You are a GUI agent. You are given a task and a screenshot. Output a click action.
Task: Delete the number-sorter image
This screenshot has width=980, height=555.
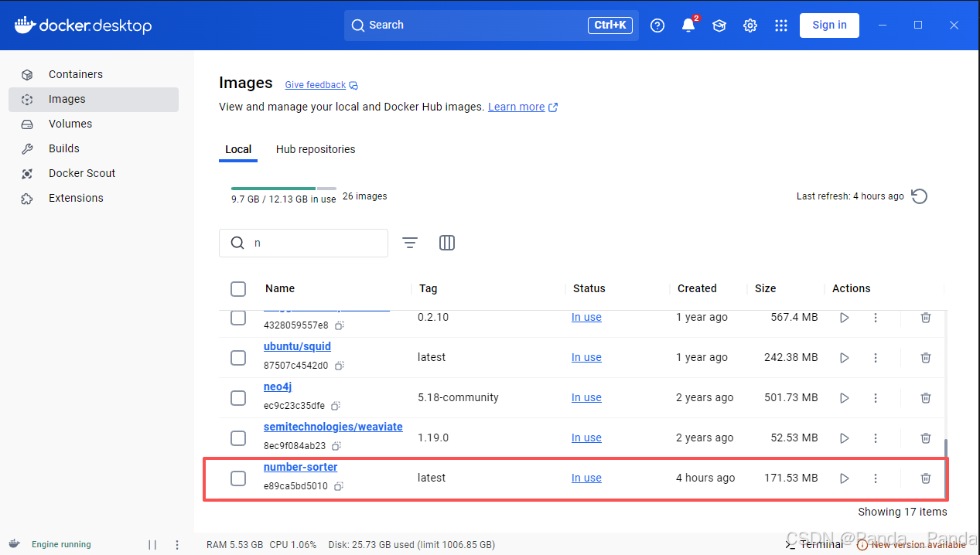tap(926, 478)
